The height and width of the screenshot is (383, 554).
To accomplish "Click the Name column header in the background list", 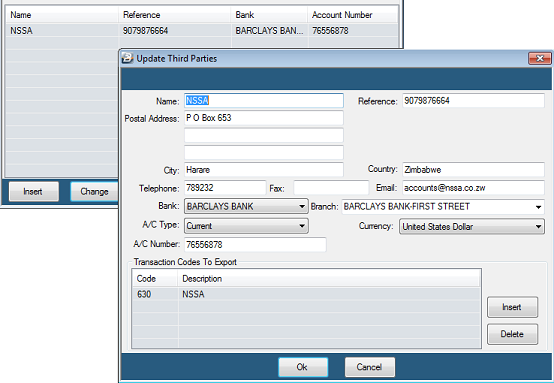I will coord(62,15).
